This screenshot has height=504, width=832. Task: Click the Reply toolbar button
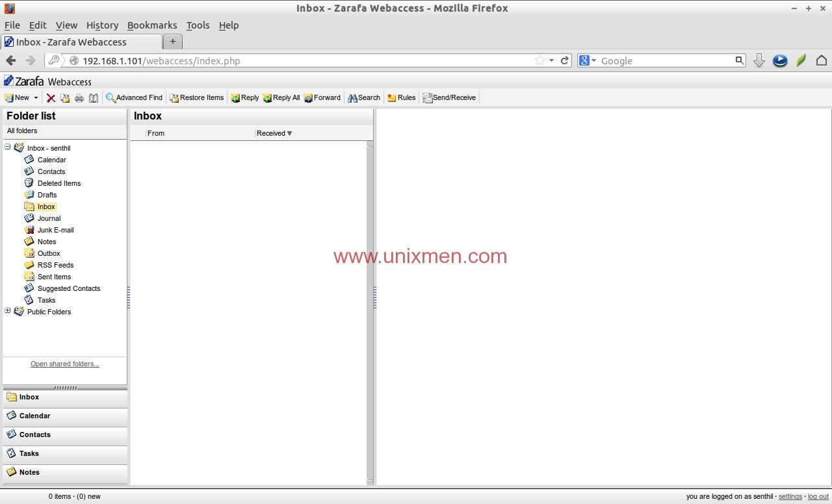(x=244, y=98)
